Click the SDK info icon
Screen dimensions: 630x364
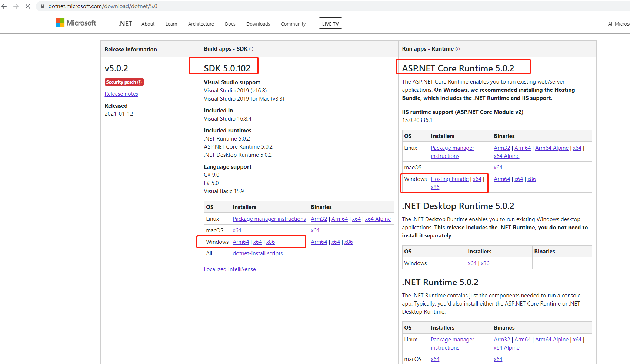251,49
